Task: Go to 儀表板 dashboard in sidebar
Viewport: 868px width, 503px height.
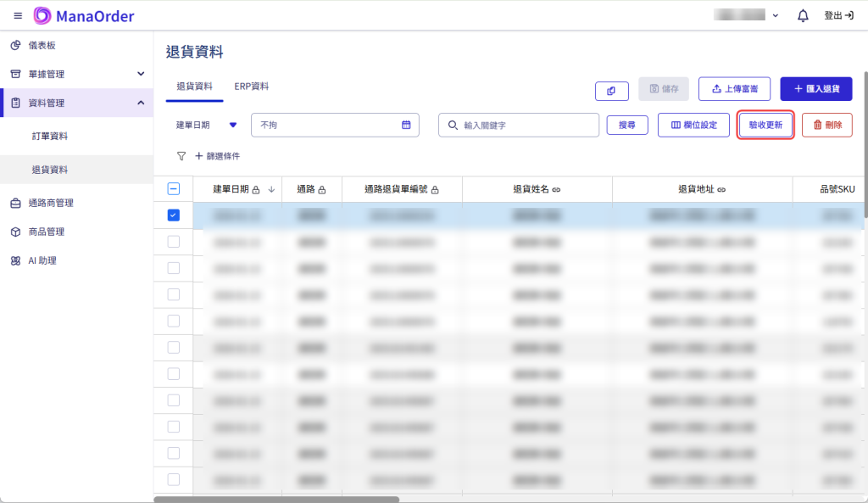Action: pos(40,45)
